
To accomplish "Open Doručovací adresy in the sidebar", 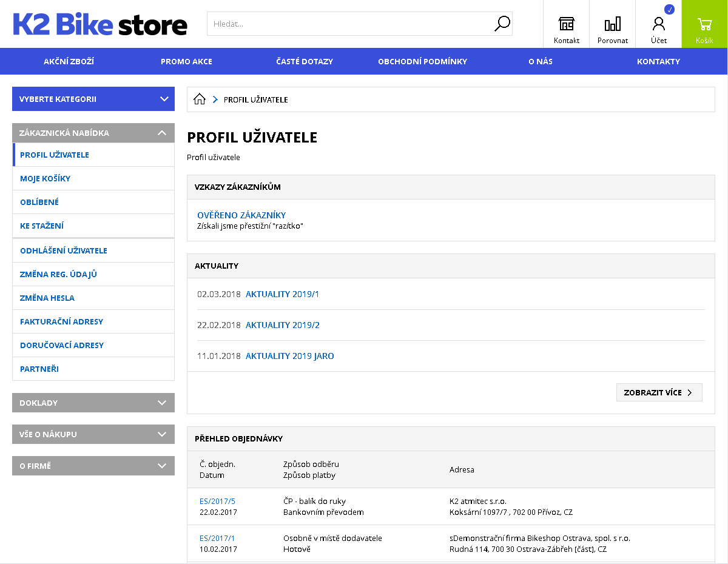I will tap(93, 345).
